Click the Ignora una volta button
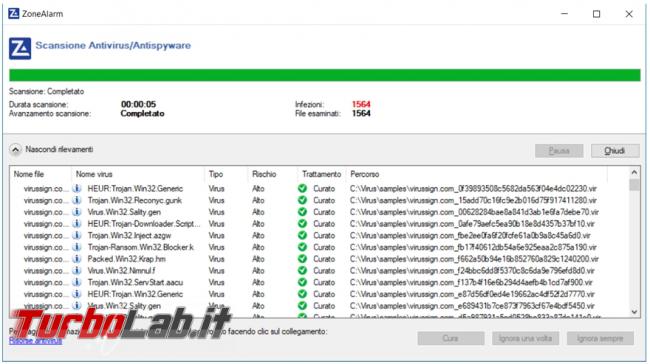 (x=525, y=339)
